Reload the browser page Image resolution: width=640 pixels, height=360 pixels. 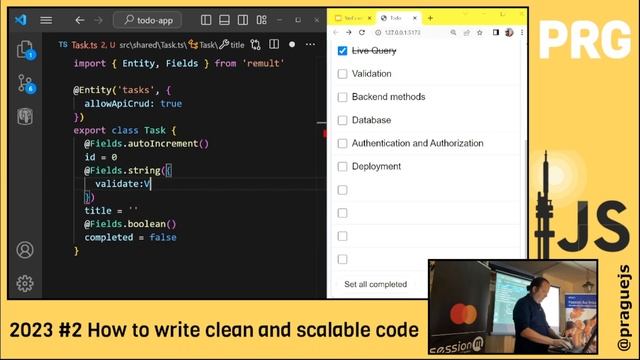[362, 32]
